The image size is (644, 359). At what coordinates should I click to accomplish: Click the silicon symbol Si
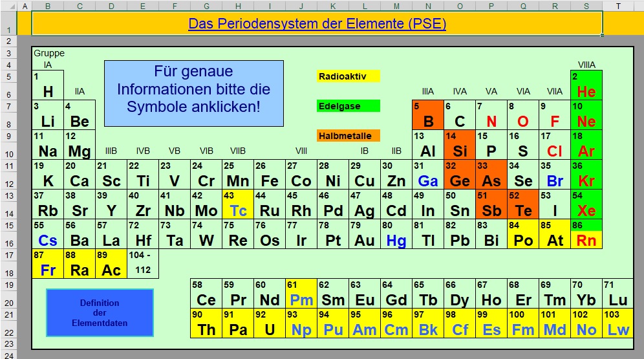click(x=460, y=151)
